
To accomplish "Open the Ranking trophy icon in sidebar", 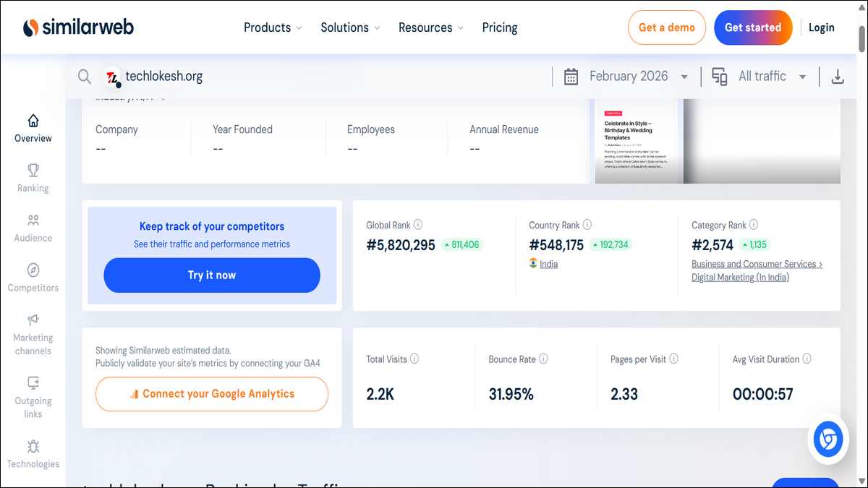I will click(x=33, y=171).
